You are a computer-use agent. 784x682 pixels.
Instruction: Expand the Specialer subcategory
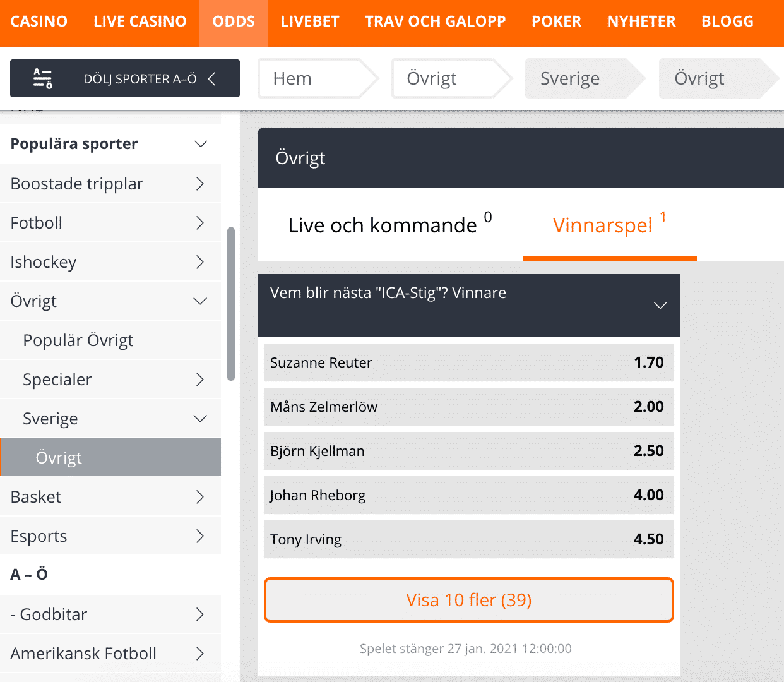pyautogui.click(x=200, y=380)
